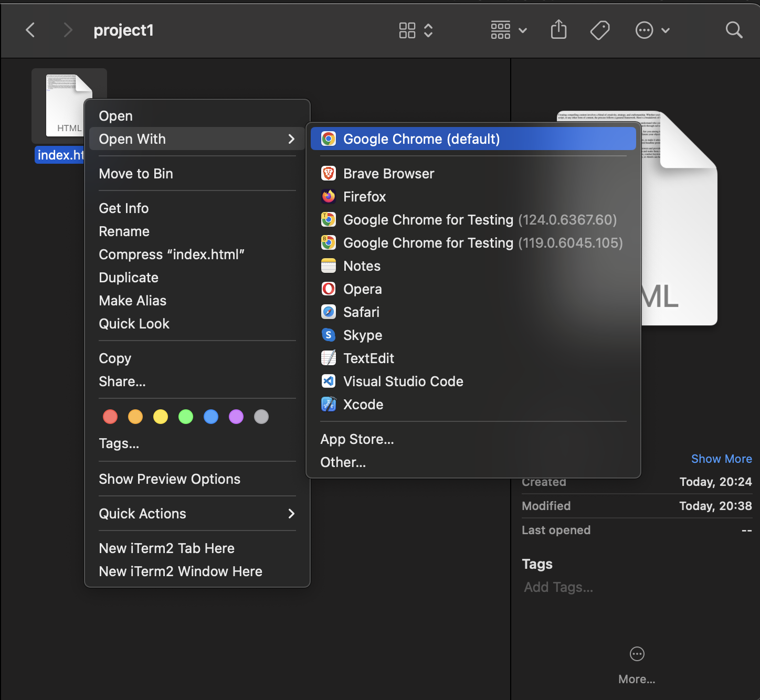
Task: Choose Rename from context menu
Action: point(197,231)
